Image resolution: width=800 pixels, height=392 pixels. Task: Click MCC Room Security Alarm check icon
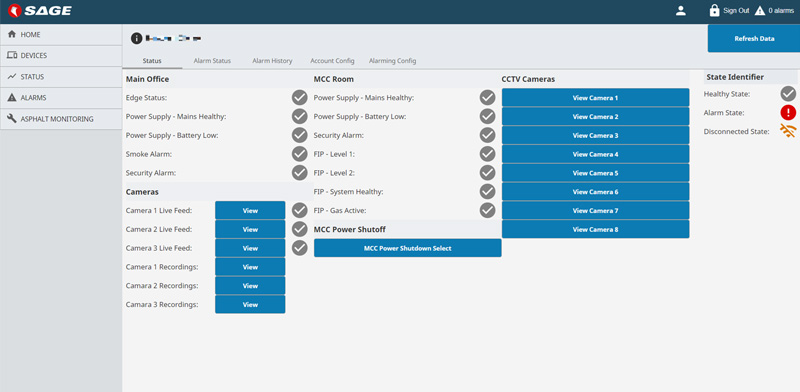click(488, 135)
